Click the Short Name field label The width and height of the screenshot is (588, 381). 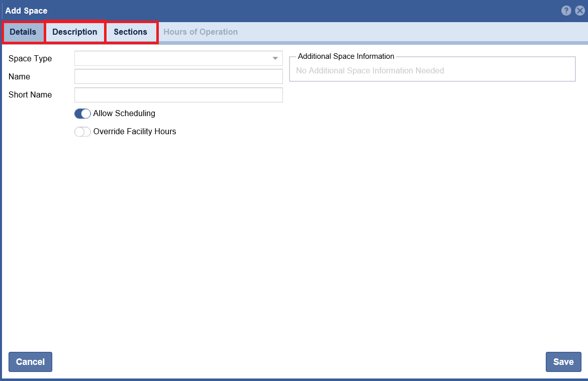coord(30,95)
